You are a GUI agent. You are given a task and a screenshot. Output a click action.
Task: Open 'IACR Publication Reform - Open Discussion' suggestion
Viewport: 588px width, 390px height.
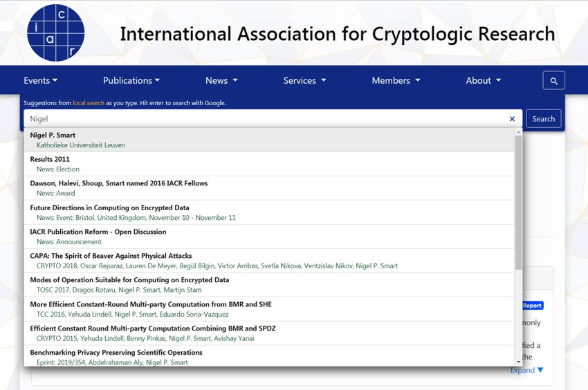(x=269, y=236)
